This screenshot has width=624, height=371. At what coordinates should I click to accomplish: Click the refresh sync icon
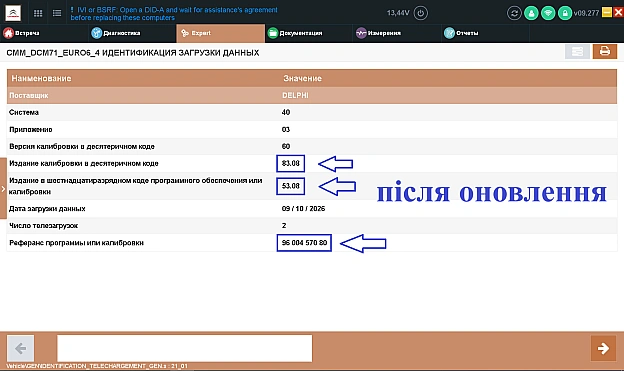(x=514, y=13)
